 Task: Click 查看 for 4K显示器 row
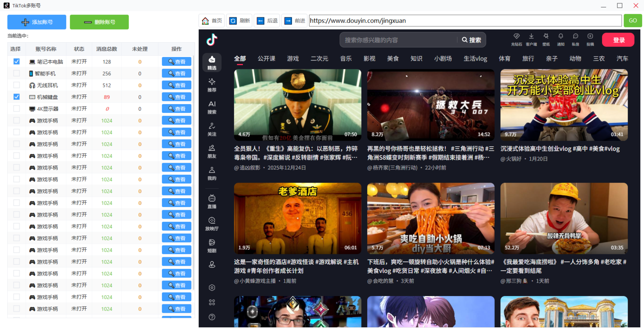(x=176, y=108)
